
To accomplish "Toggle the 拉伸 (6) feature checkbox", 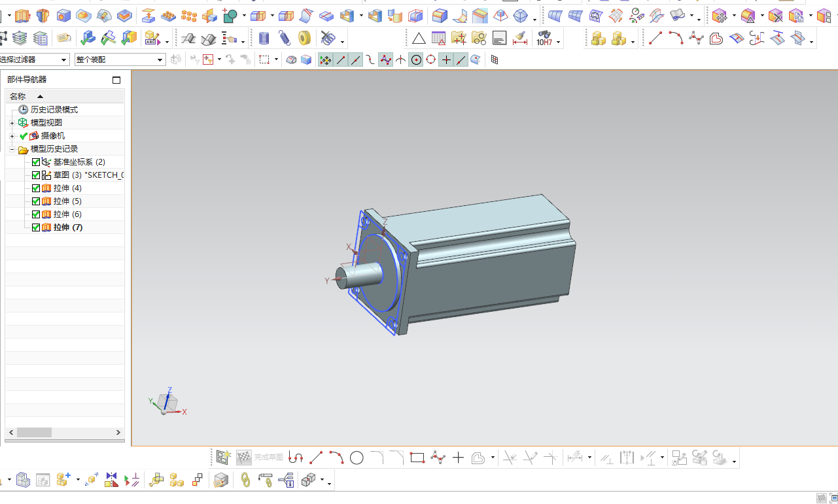I will tap(36, 214).
